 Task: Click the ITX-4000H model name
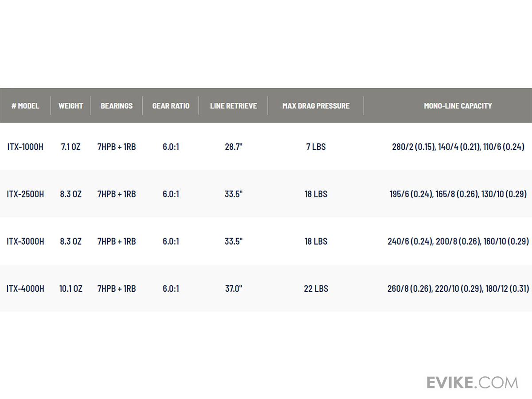coord(25,289)
